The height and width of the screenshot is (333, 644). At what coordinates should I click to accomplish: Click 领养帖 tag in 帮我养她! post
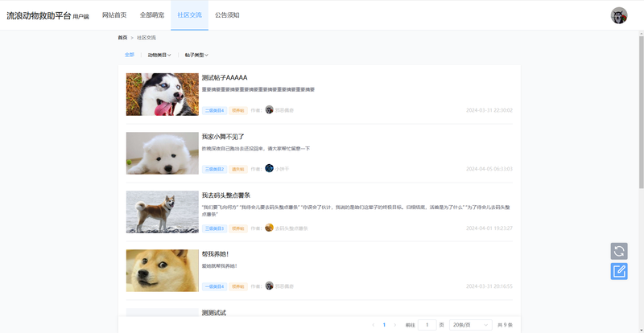click(x=238, y=286)
